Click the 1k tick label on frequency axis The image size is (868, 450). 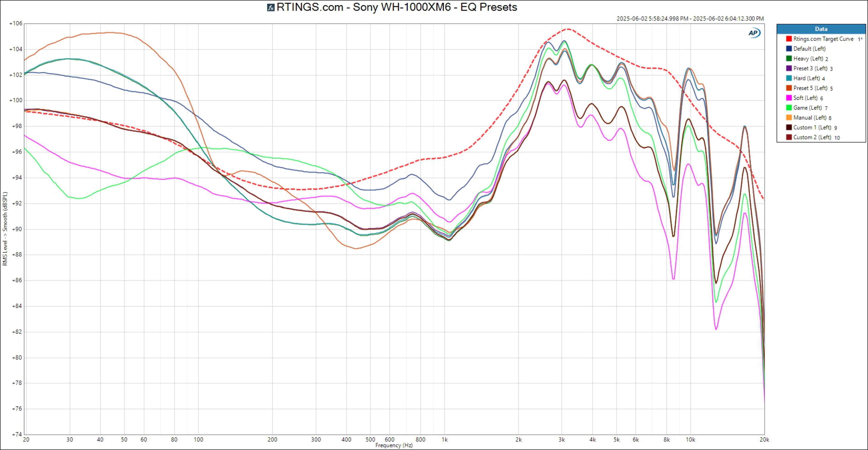click(444, 440)
